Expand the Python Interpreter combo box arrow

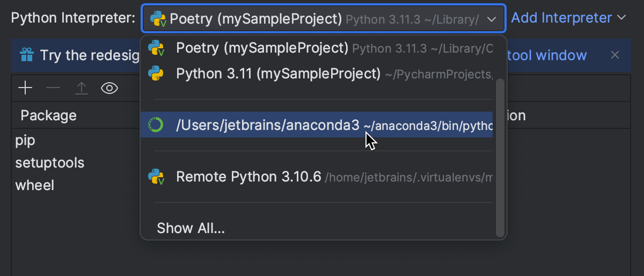point(492,20)
